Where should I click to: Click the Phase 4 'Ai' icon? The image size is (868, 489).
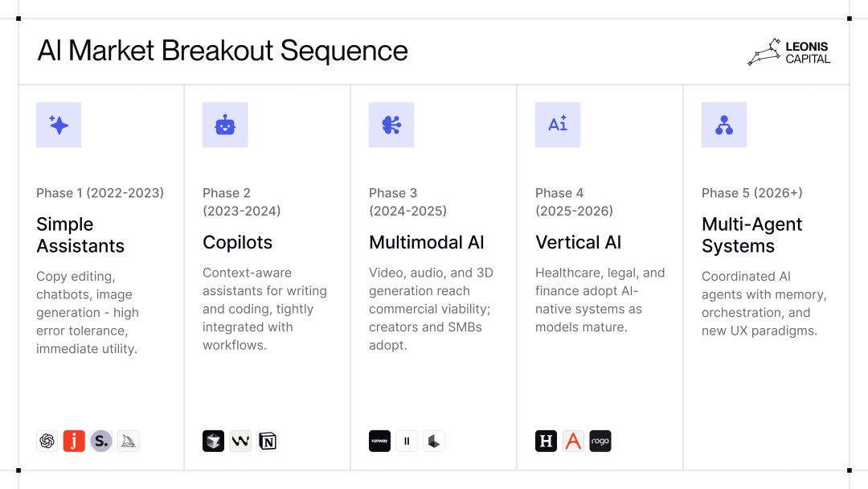(x=558, y=125)
